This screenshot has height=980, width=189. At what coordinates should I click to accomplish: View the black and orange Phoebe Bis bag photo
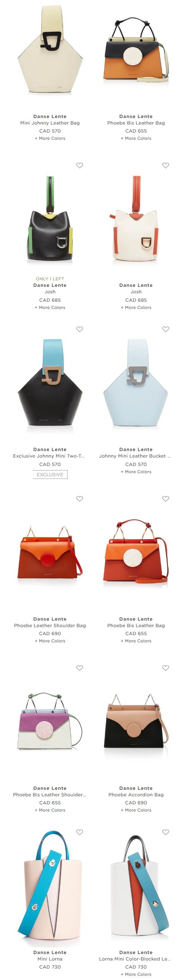click(x=136, y=50)
